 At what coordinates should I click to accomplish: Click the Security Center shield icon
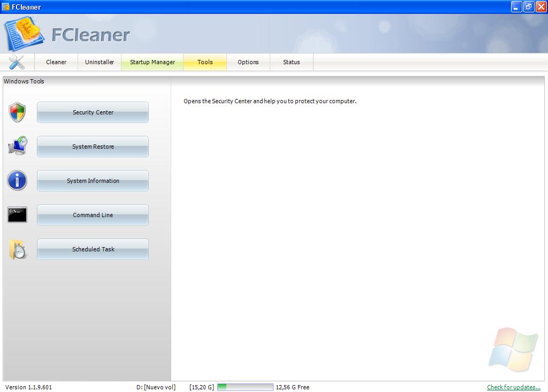pyautogui.click(x=17, y=112)
